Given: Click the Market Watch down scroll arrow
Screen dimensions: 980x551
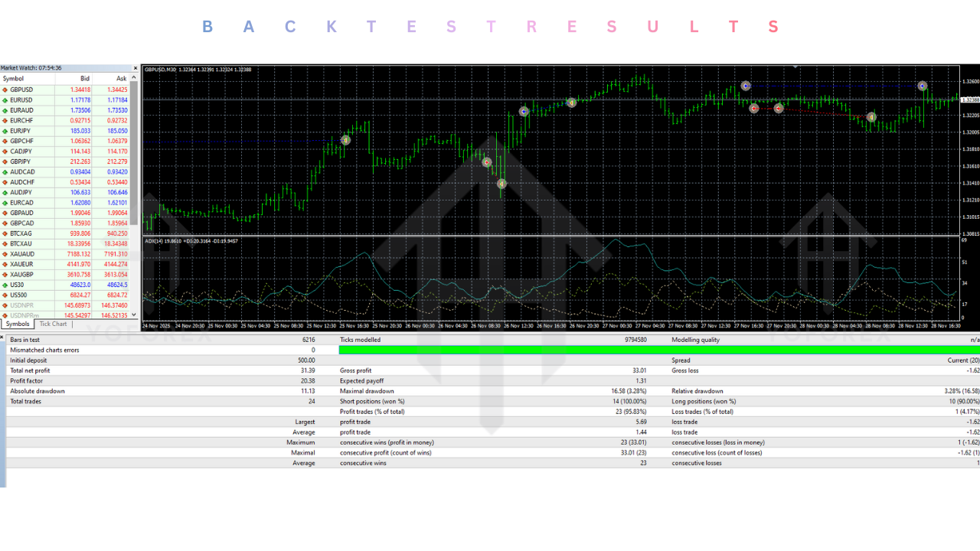Looking at the screenshot, I should coord(135,315).
